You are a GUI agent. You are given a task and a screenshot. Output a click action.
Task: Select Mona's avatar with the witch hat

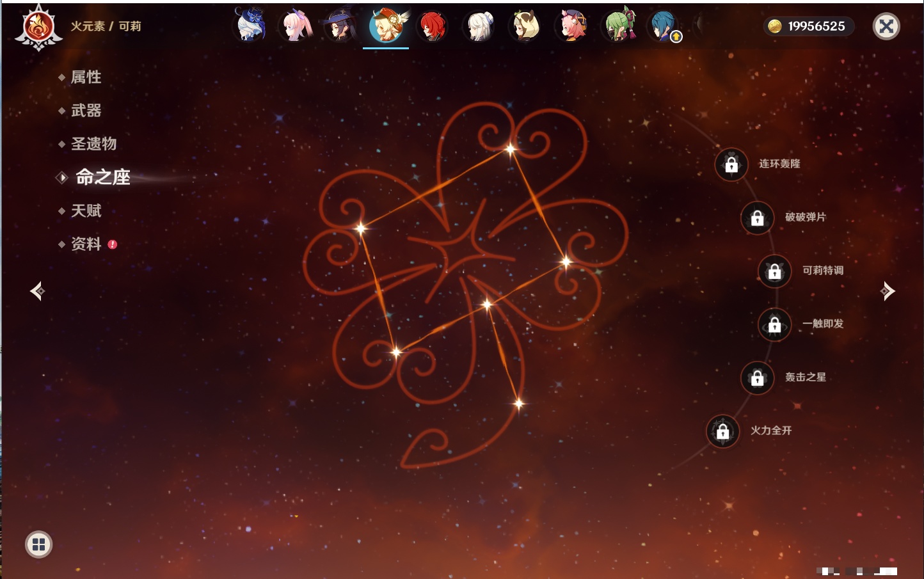pos(340,26)
